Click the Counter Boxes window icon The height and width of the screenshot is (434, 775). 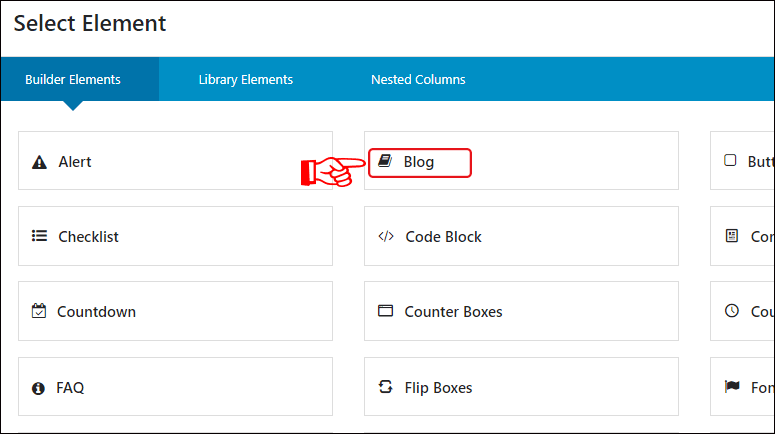click(x=386, y=310)
